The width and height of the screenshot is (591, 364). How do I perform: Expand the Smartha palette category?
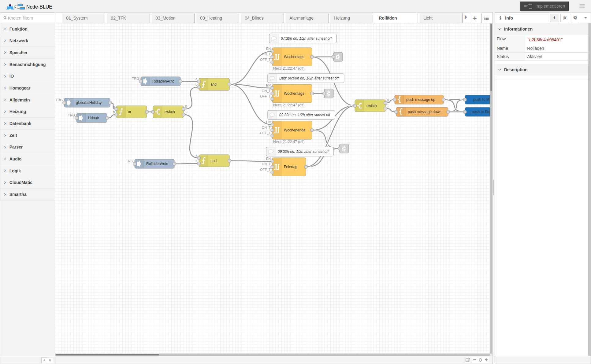tap(28, 194)
